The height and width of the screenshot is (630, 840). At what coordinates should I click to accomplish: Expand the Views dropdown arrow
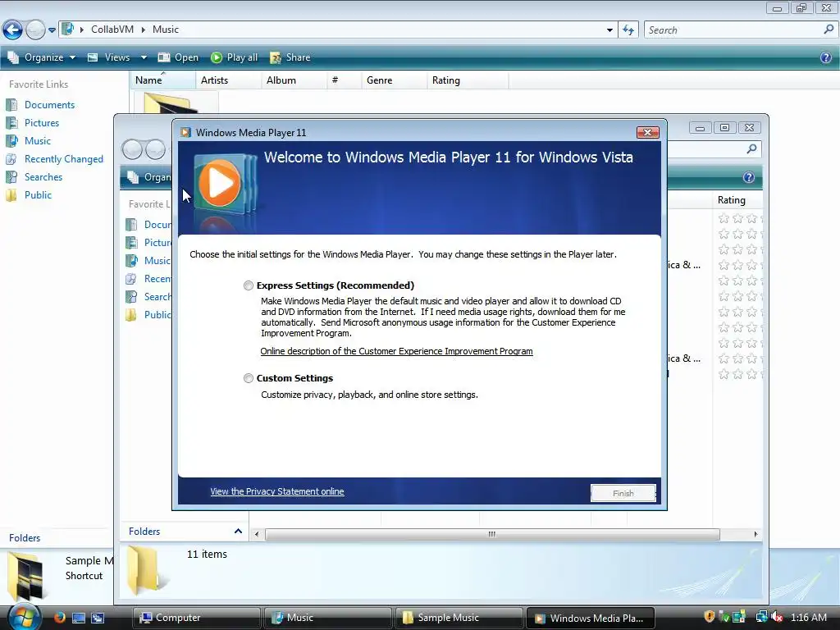tap(144, 57)
